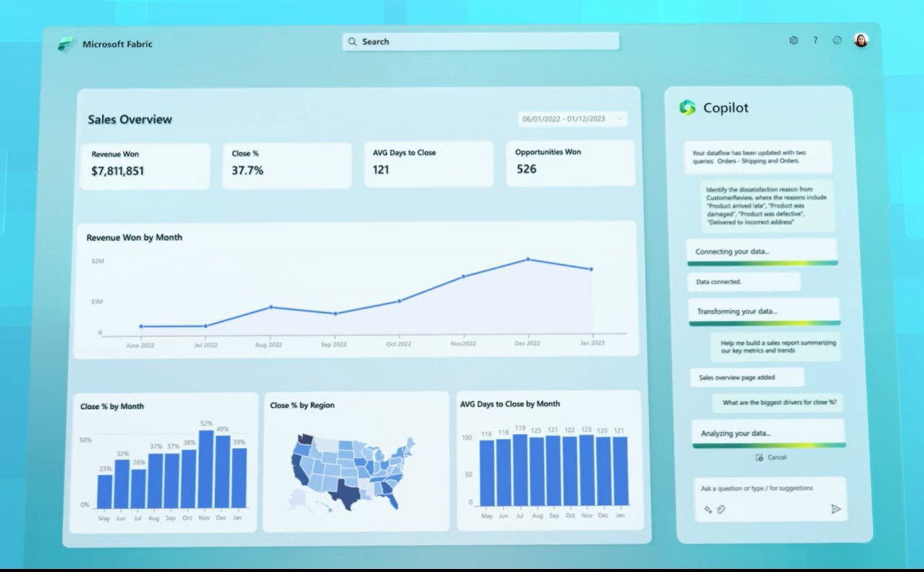
Task: Click the send arrow icon in Copilot
Action: click(x=836, y=509)
